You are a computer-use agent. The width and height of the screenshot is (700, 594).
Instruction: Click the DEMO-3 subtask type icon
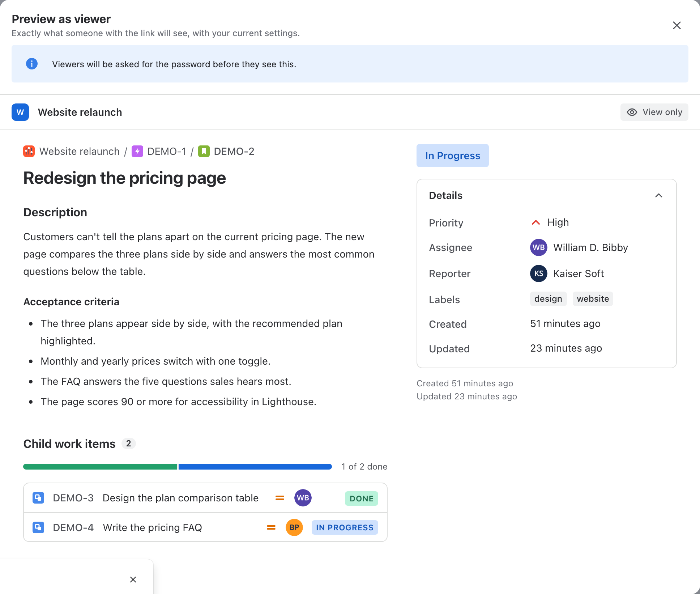[x=38, y=498]
